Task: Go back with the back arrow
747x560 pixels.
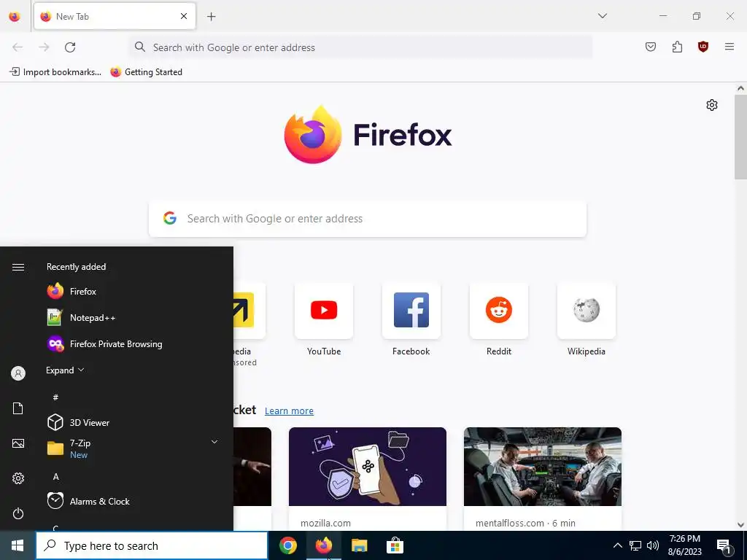Action: coord(18,47)
